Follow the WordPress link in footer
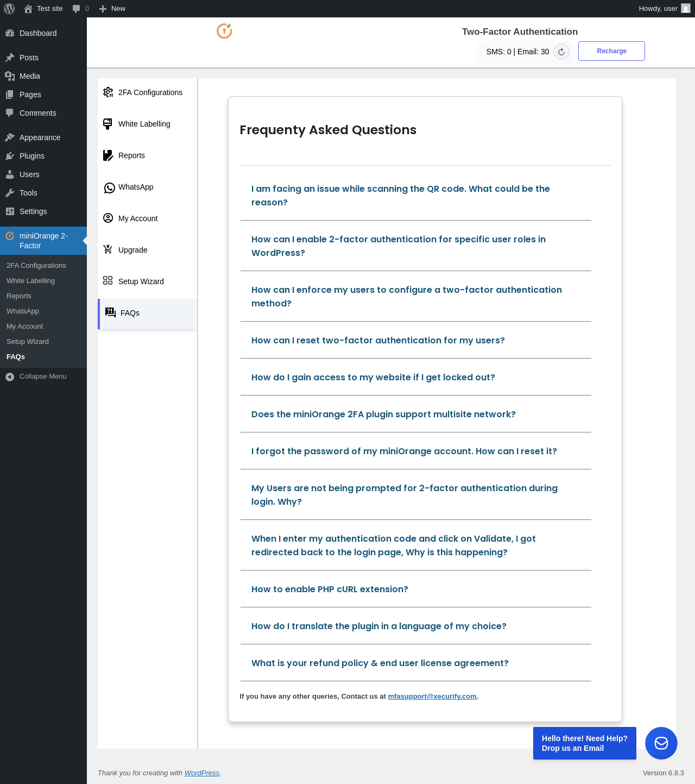Screen dimensions: 695x784 202,773
